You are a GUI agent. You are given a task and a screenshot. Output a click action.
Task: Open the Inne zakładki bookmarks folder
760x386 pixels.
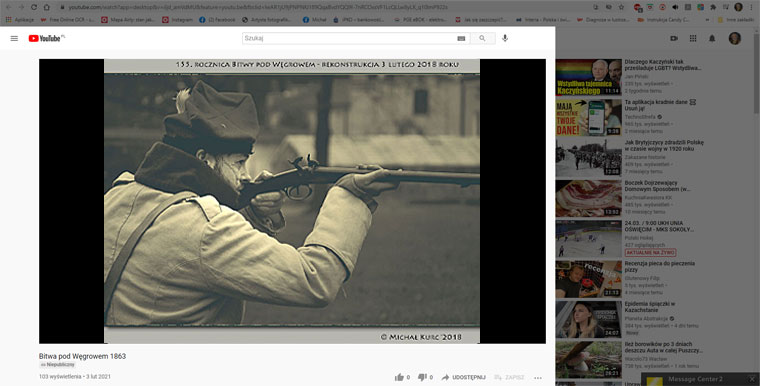pos(736,20)
